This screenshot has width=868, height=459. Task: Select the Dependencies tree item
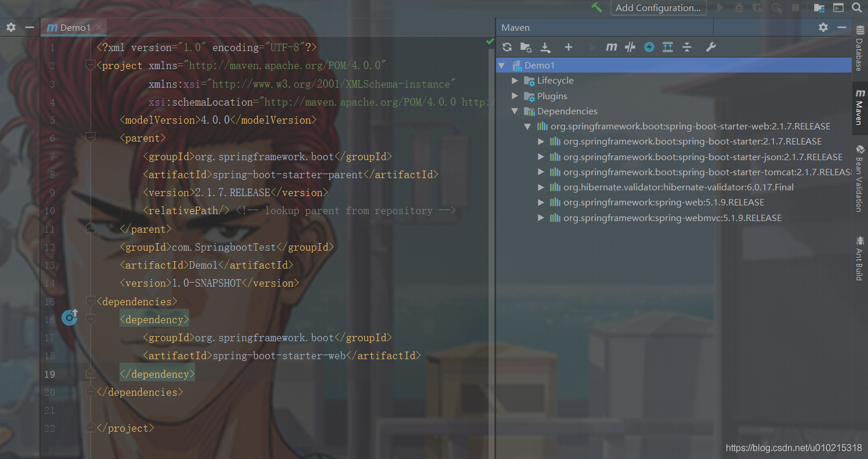click(567, 111)
